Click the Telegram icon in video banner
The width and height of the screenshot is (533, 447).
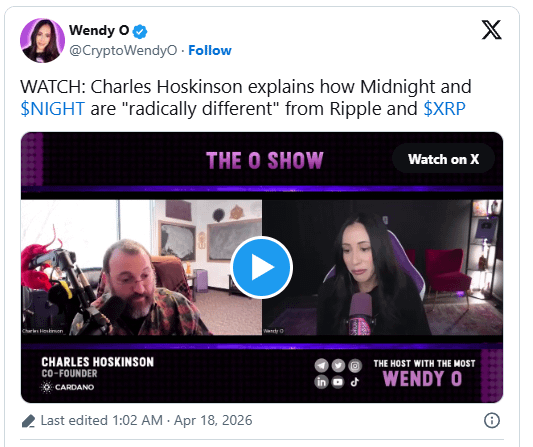click(x=321, y=366)
